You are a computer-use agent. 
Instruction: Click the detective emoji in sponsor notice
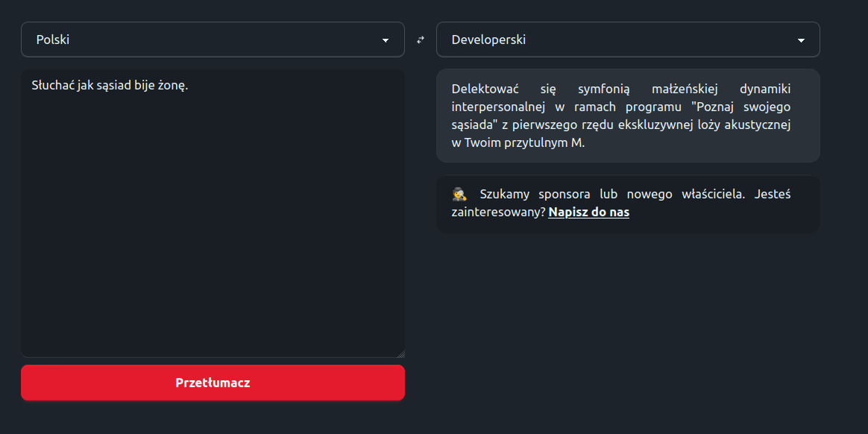coord(459,195)
